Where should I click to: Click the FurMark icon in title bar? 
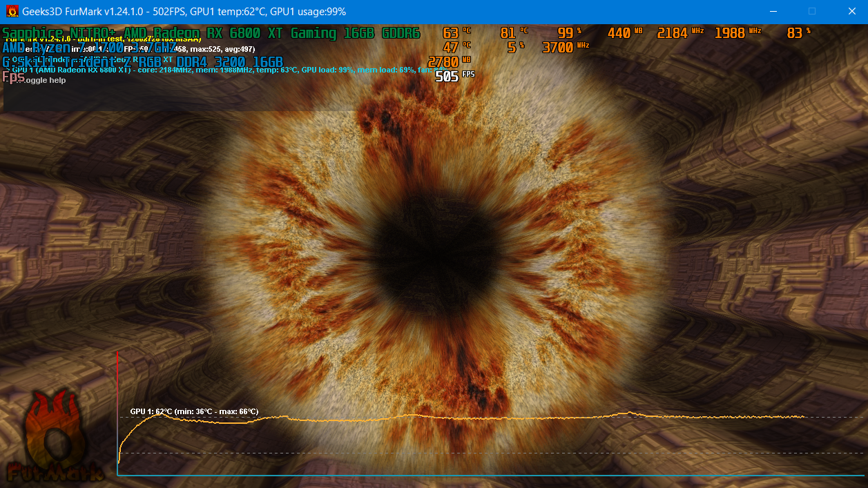[12, 12]
